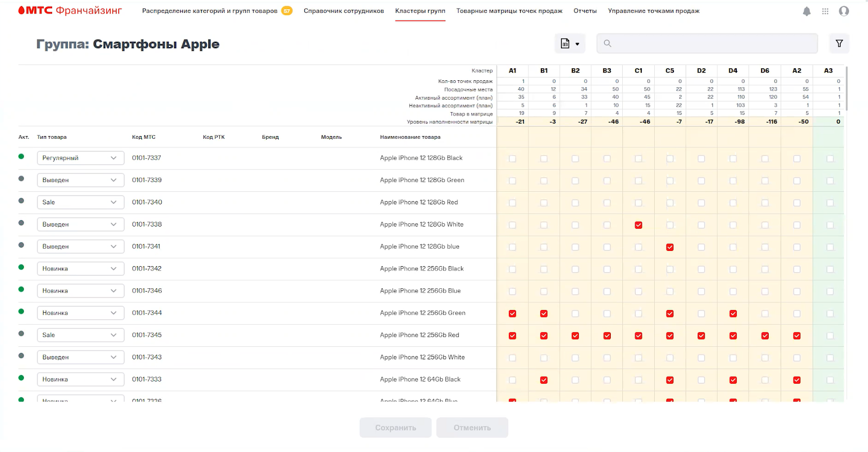The image size is (868, 452).
Task: Open Товарные матрицы точек продаж tab
Action: (x=509, y=11)
